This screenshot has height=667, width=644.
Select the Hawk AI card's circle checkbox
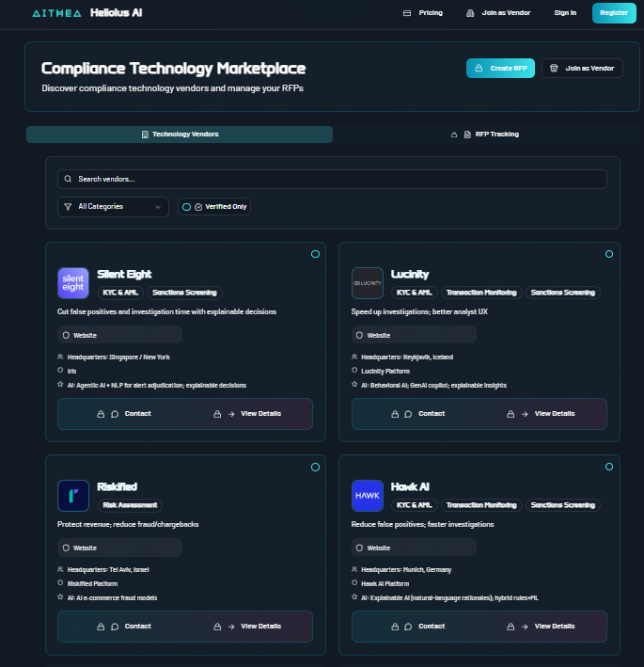[x=609, y=467]
